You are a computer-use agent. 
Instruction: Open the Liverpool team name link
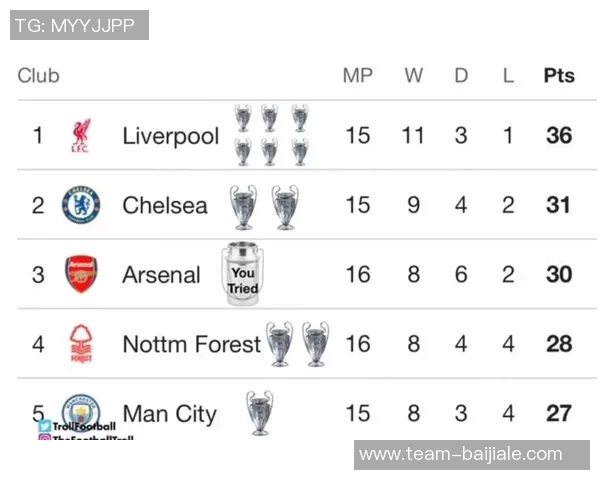170,136
